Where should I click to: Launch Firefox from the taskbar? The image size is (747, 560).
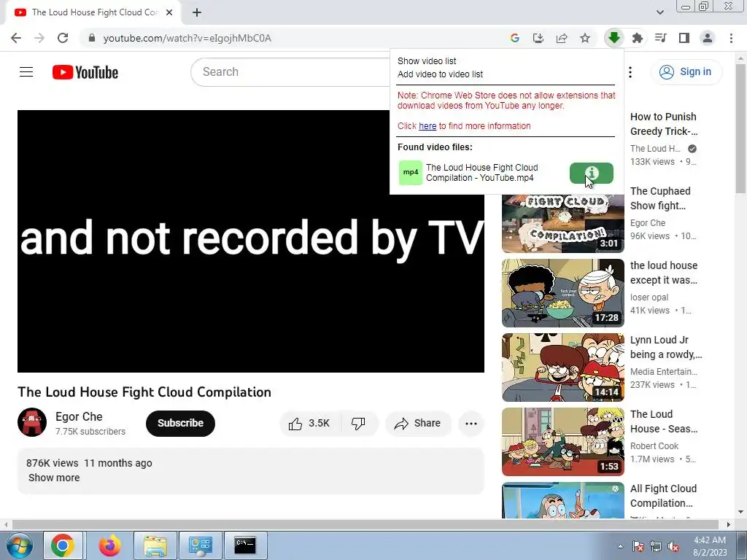tap(109, 545)
